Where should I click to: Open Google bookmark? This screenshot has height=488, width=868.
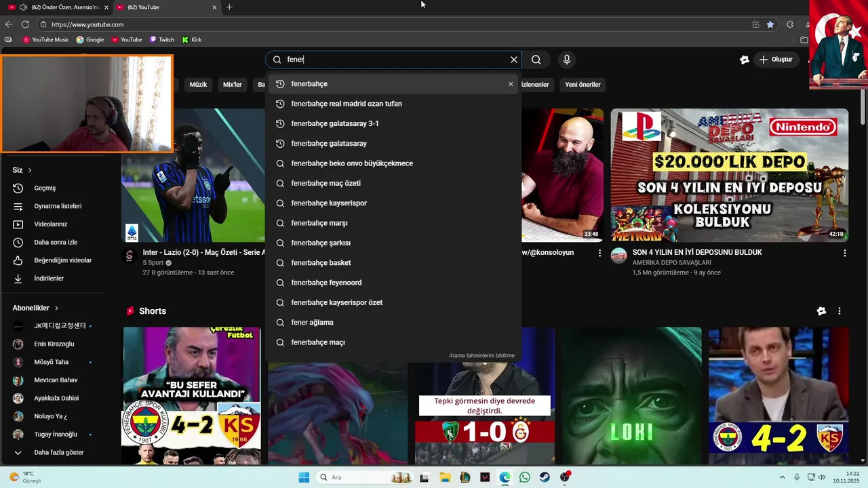pos(90,40)
